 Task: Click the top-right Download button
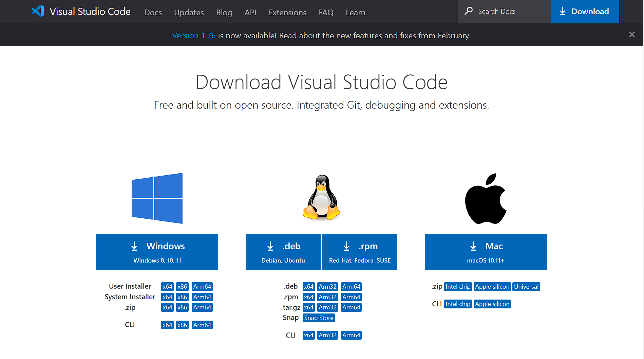[585, 12]
